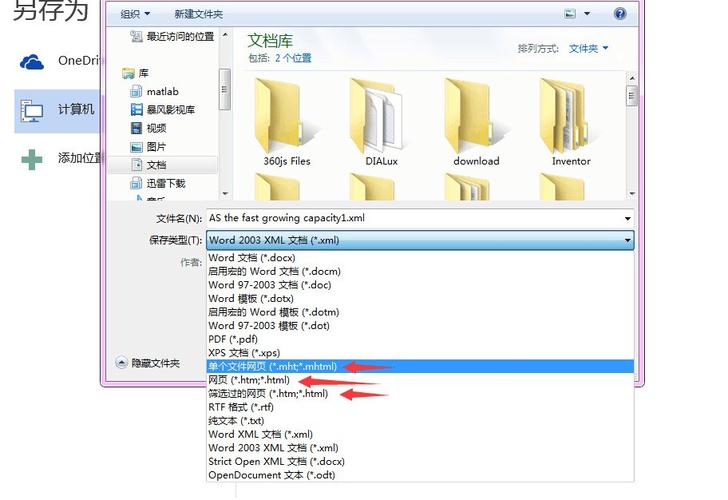Choose 单个文件网页 (*.mht;*.mhtml)
The image size is (728, 500).
click(x=420, y=366)
